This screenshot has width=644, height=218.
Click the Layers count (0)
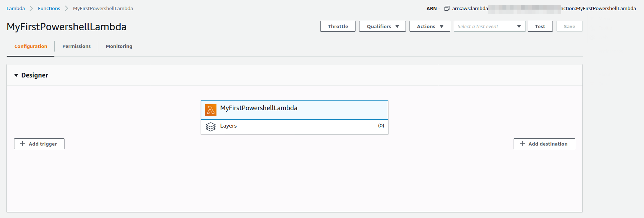click(x=381, y=126)
